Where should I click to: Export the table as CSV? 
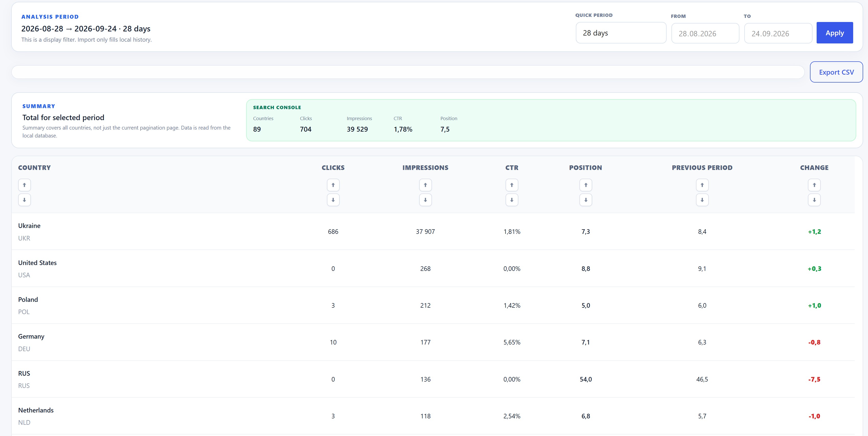[x=836, y=72]
